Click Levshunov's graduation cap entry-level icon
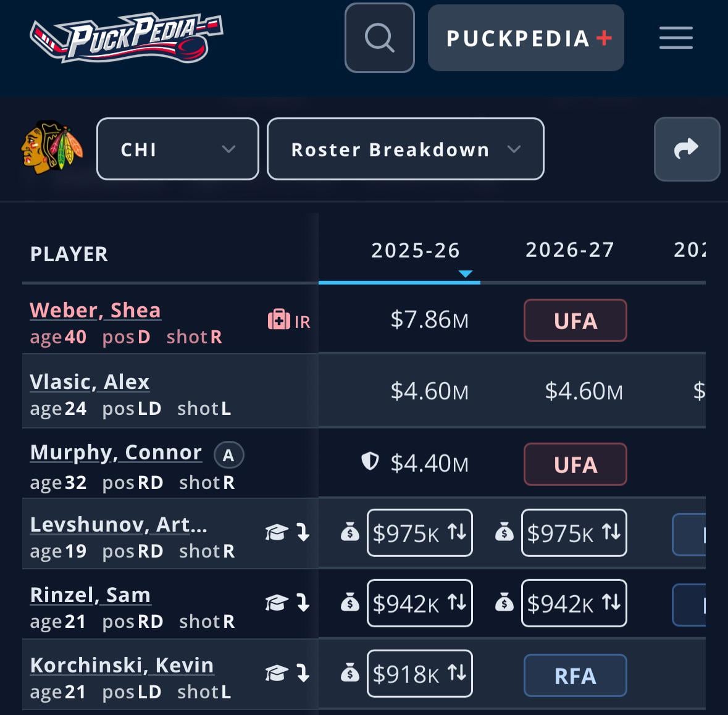 [x=276, y=532]
